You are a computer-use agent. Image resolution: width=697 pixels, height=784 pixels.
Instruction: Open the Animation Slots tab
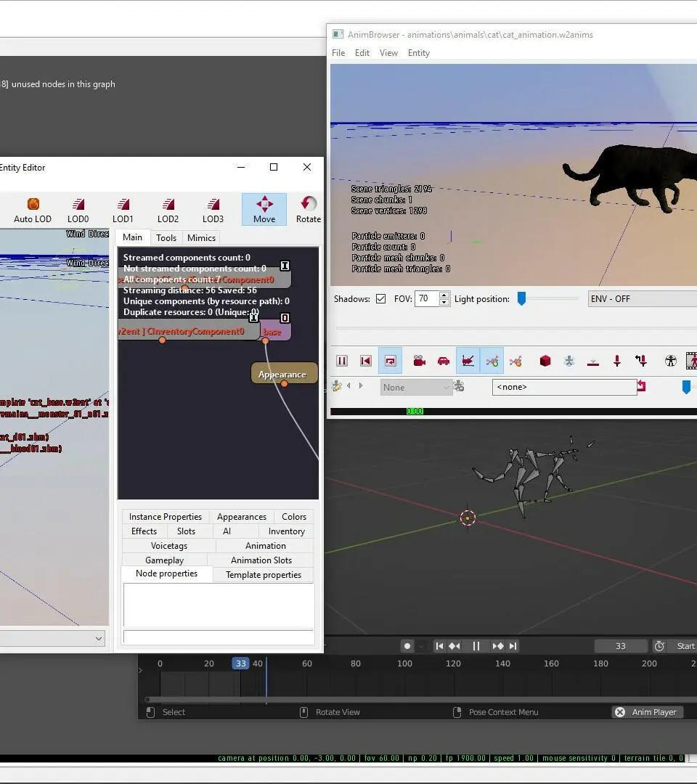pyautogui.click(x=261, y=560)
